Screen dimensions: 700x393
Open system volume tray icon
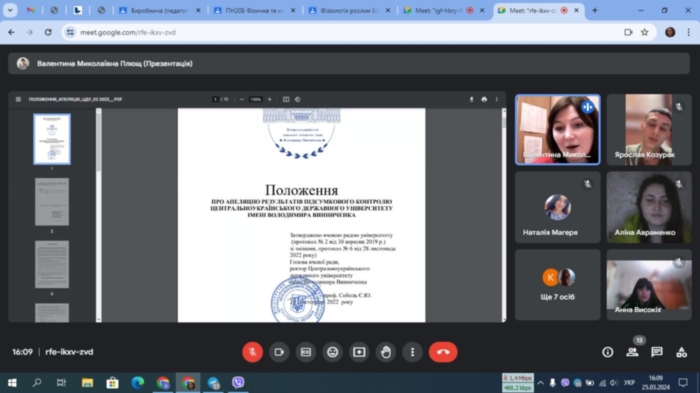pos(614,383)
